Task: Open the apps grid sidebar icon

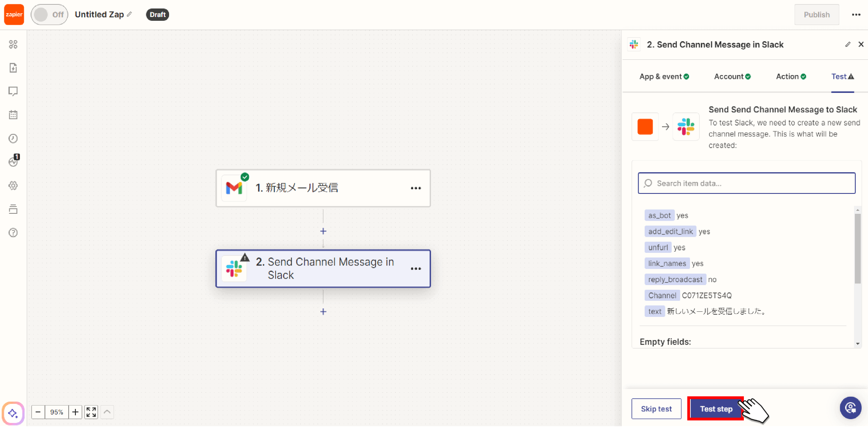Action: 13,44
